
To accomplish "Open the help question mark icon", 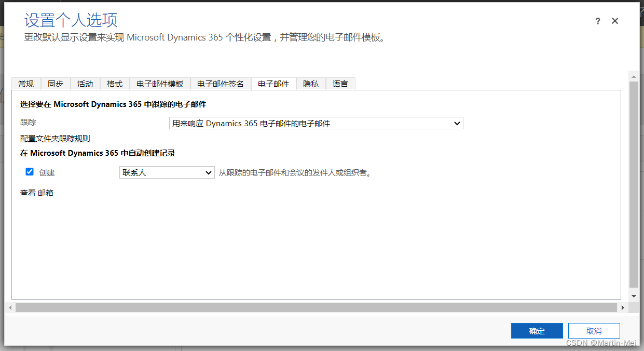I will point(598,21).
